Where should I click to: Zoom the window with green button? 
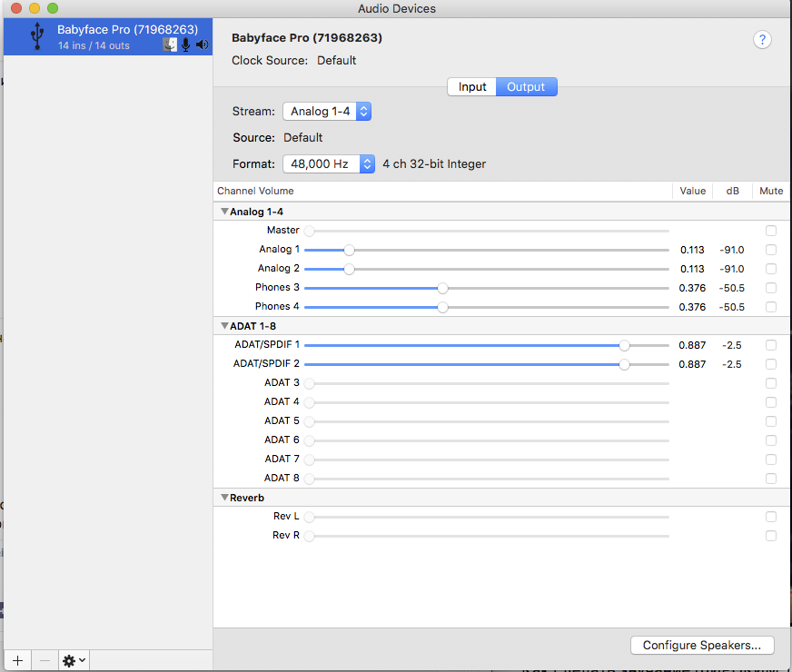click(53, 8)
